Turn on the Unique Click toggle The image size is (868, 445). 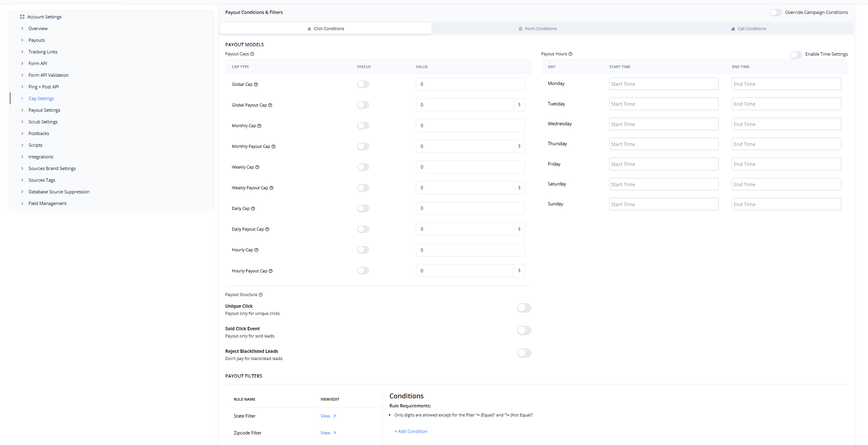point(524,308)
